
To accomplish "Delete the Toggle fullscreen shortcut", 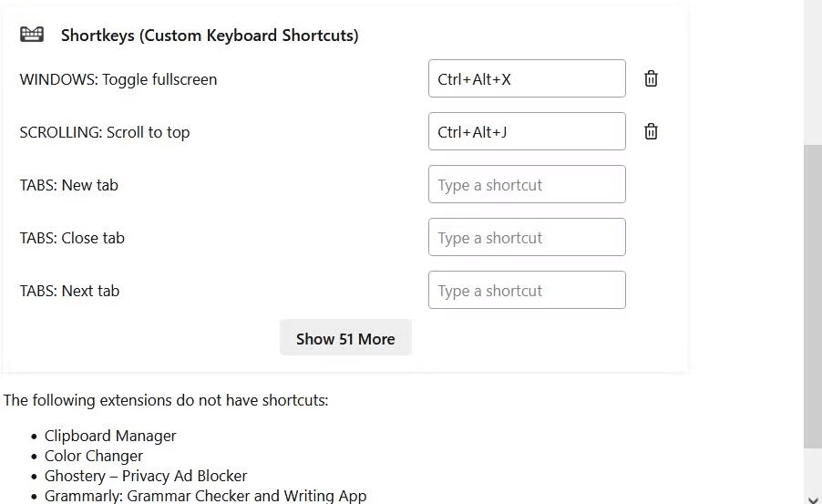I will 651,78.
